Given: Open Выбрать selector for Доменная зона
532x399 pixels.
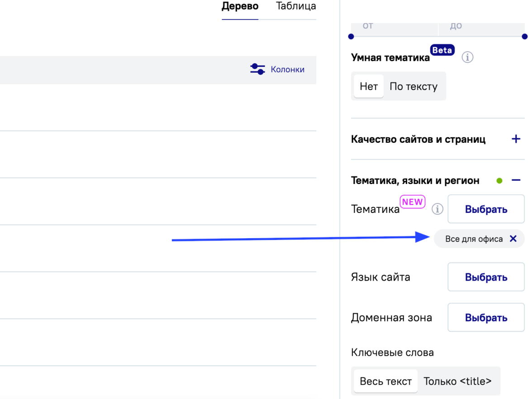Looking at the screenshot, I should (x=486, y=318).
